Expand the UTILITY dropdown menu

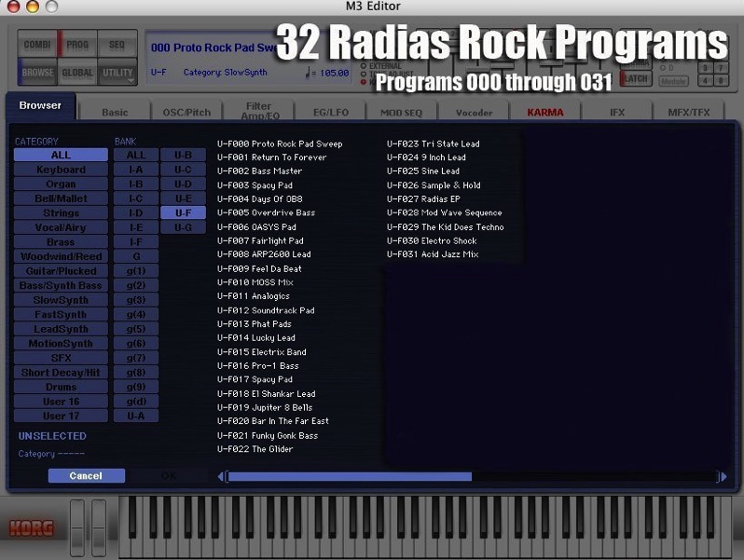(x=117, y=73)
